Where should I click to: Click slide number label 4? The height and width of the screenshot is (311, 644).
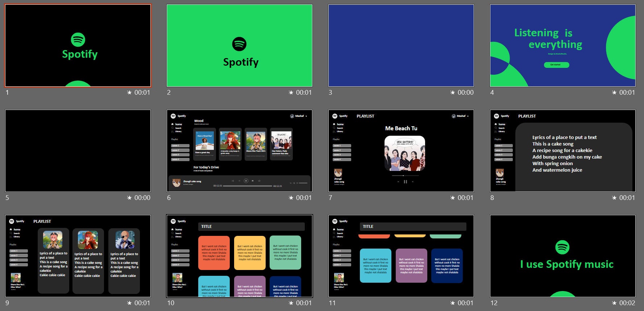coord(492,93)
